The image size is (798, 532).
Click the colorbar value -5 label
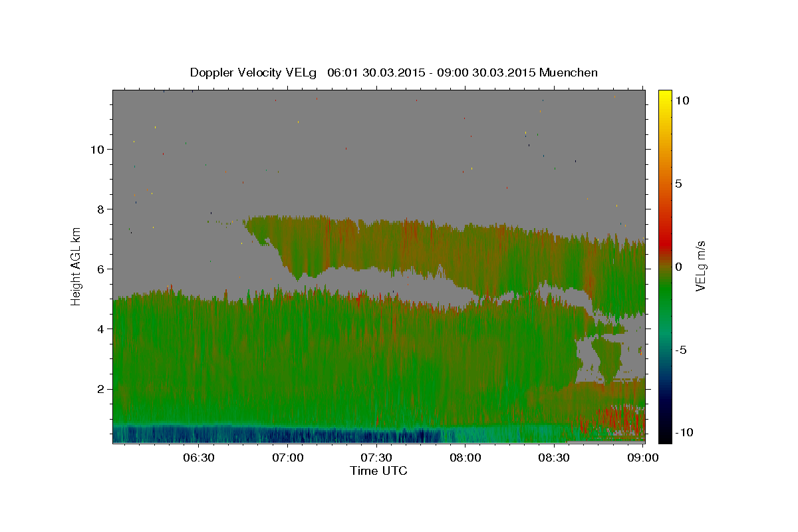click(682, 350)
